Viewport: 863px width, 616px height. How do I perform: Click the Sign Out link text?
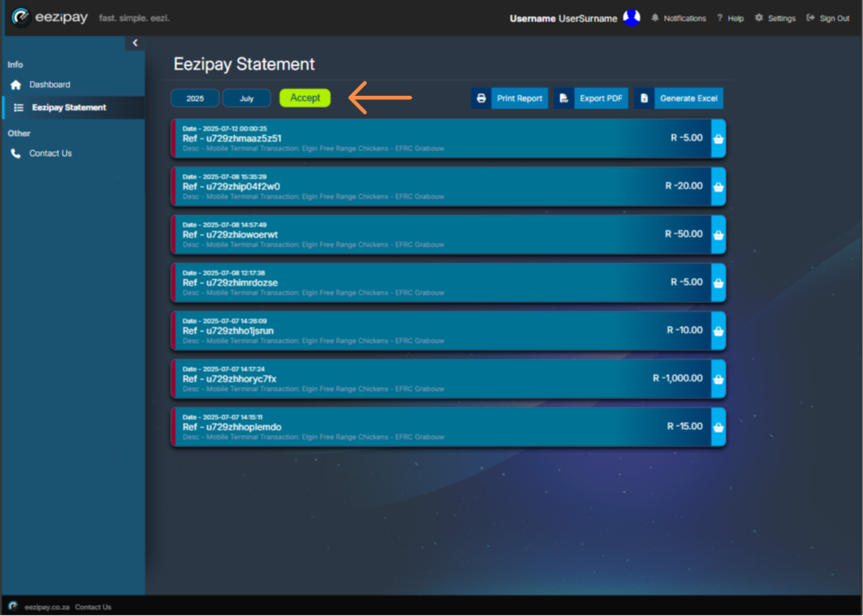point(834,18)
